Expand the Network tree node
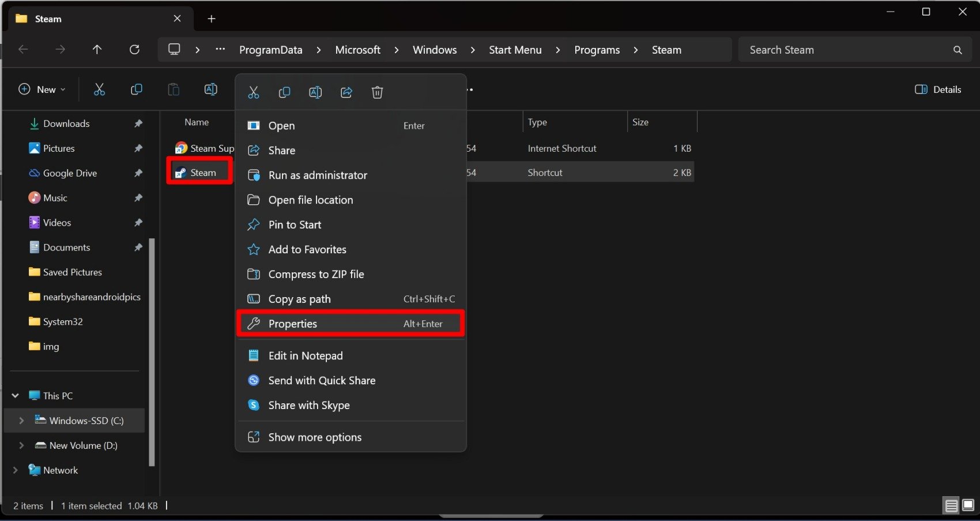Viewport: 980px width, 521px height. [x=16, y=470]
